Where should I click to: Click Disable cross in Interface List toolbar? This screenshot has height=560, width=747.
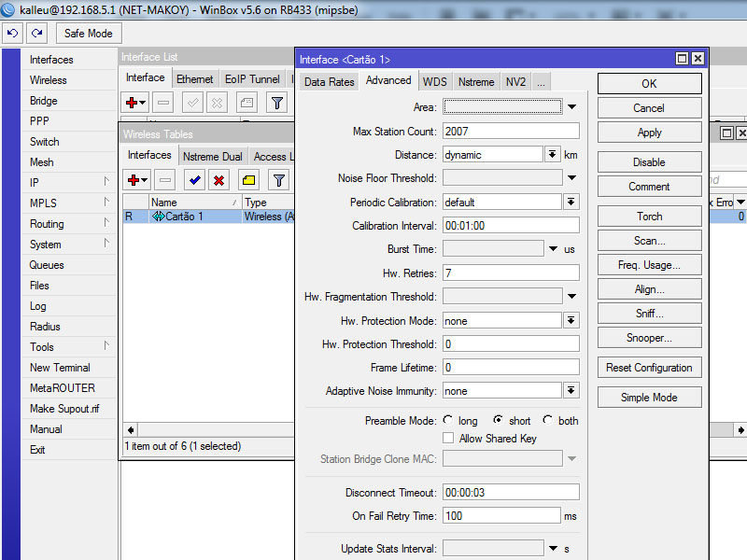(x=217, y=103)
